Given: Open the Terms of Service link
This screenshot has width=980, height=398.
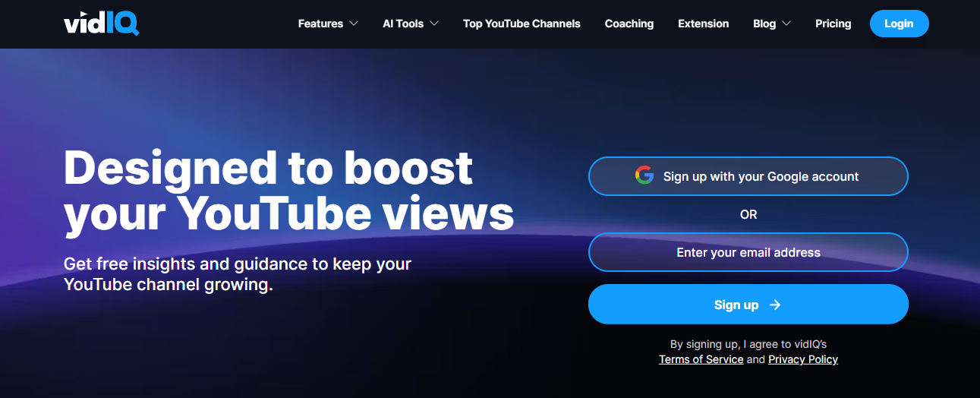Looking at the screenshot, I should click(x=701, y=359).
